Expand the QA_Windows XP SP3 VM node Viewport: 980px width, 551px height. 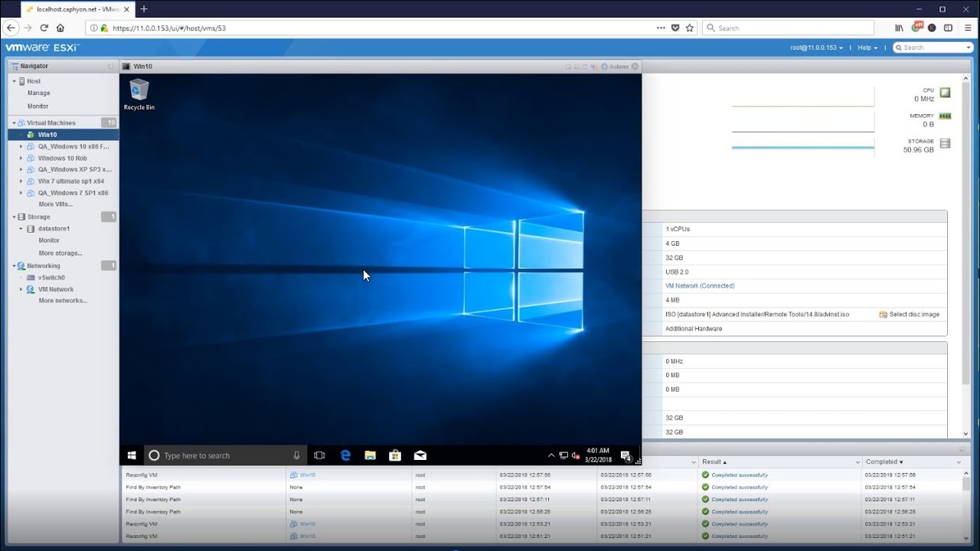[x=21, y=169]
